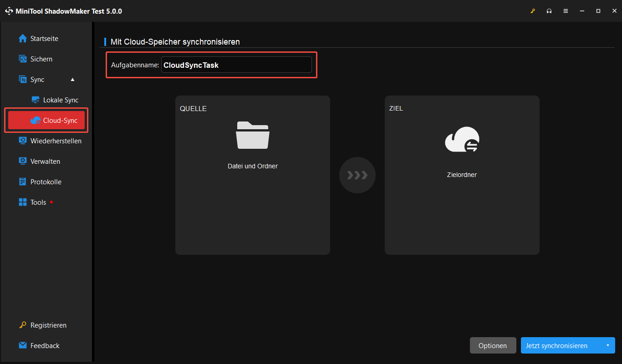Click the Verwalten icon
Viewport: 622px width, 364px height.
point(23,162)
